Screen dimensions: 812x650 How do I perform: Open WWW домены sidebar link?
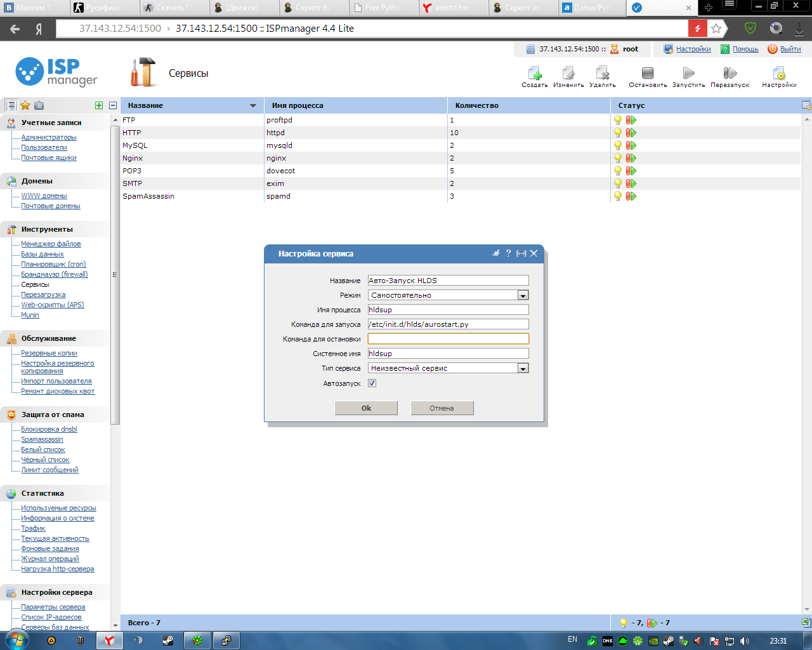pyautogui.click(x=44, y=196)
